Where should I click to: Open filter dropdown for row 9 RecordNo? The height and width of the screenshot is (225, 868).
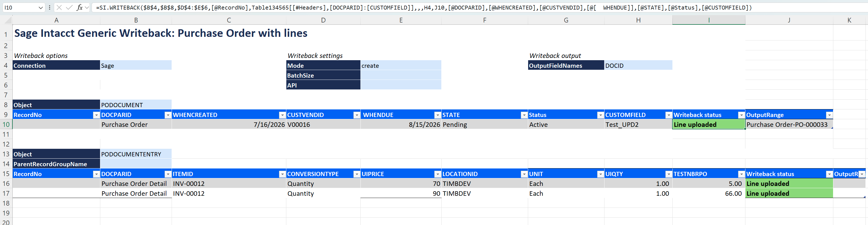[x=96, y=115]
